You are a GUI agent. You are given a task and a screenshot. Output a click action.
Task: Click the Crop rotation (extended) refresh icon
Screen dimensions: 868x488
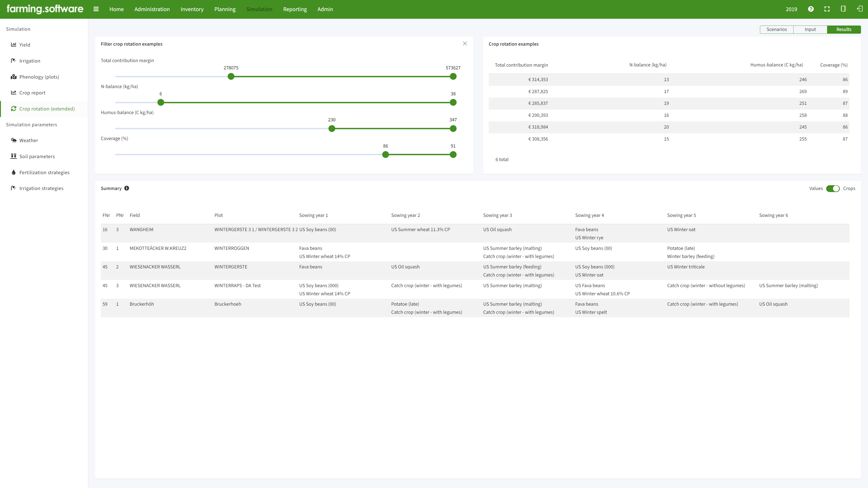(x=14, y=108)
